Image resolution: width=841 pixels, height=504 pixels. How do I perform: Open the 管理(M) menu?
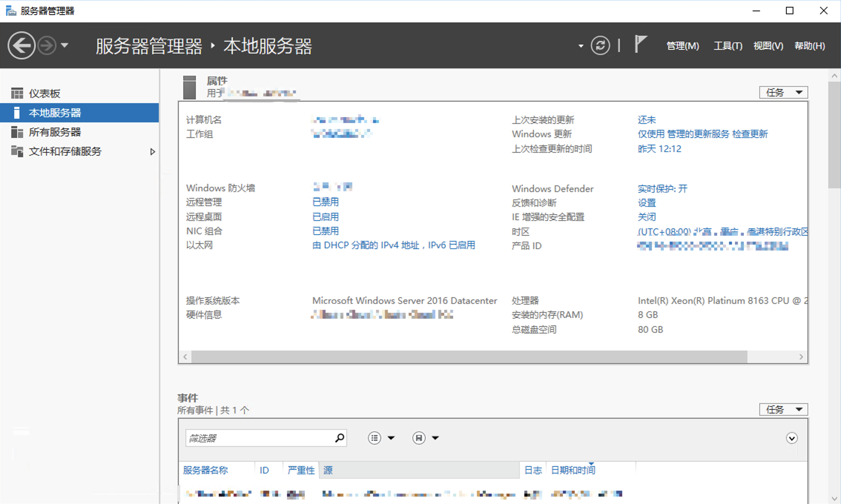(683, 46)
